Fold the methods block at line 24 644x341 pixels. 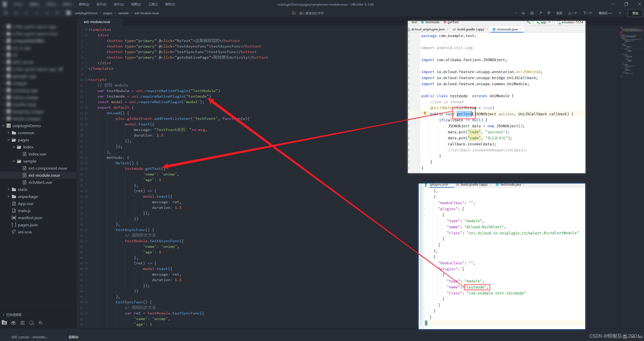(x=86, y=157)
